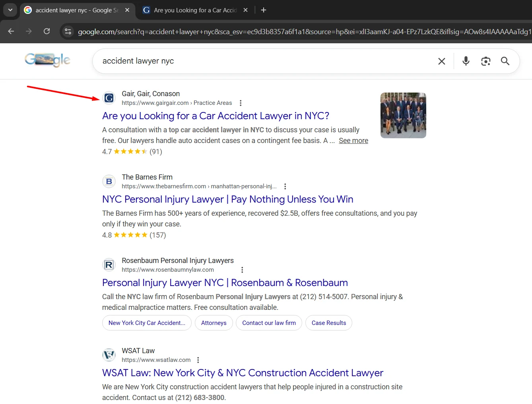Open a new browser tab
Image resolution: width=532 pixels, height=404 pixels.
click(x=264, y=10)
